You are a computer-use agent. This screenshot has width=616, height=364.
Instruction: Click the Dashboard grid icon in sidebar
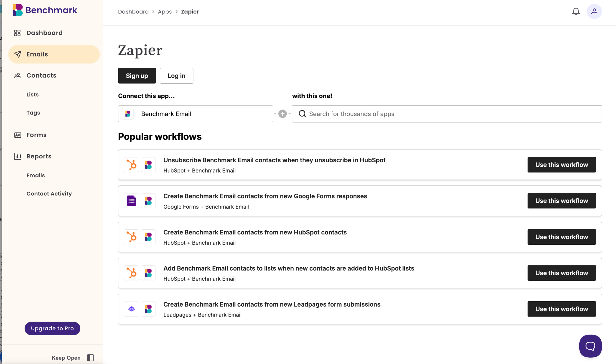17,33
